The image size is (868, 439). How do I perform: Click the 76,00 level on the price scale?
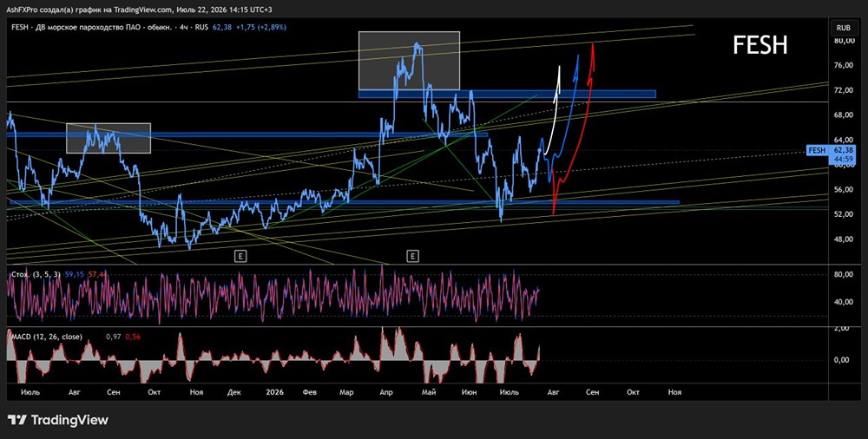[843, 65]
